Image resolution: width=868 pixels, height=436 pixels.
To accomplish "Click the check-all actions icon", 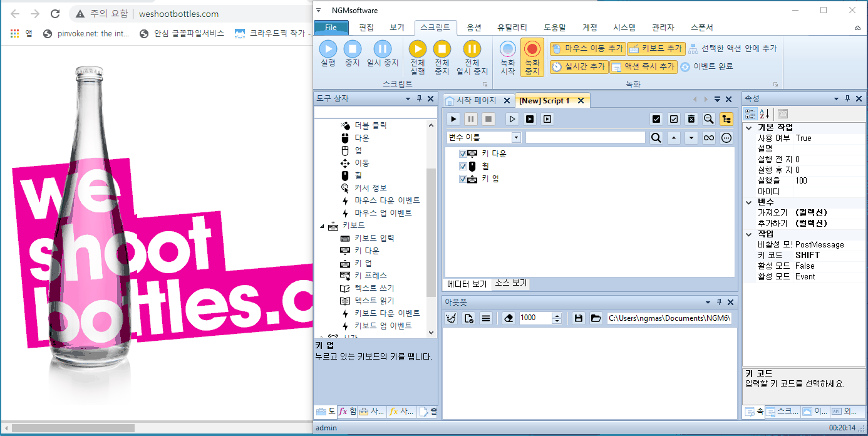I will [x=656, y=119].
